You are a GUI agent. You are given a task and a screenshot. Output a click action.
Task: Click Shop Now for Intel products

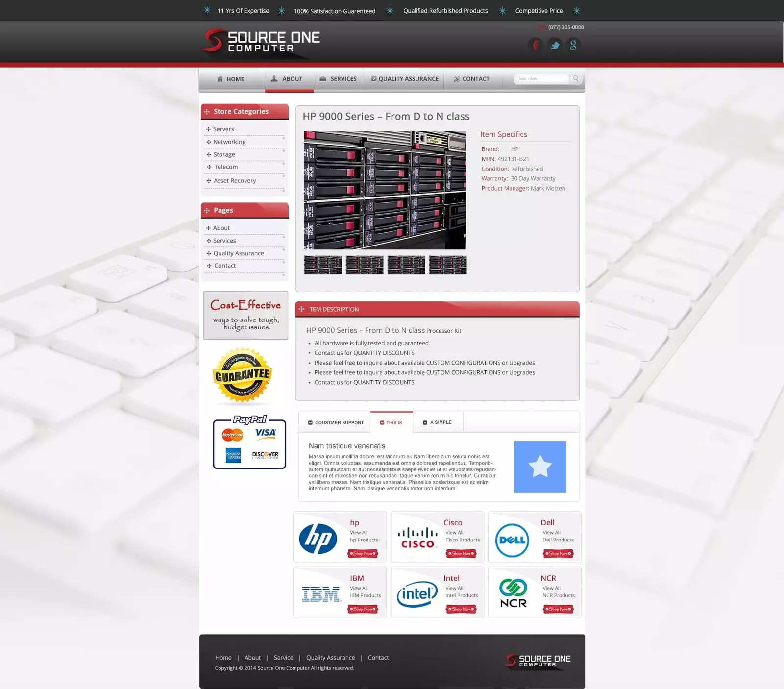[461, 609]
